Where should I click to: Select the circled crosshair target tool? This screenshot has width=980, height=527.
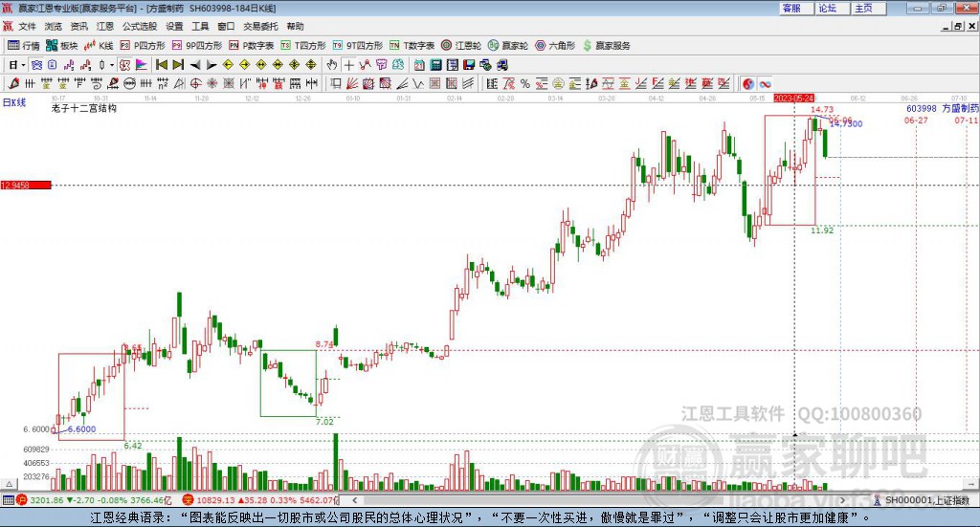coord(195,83)
